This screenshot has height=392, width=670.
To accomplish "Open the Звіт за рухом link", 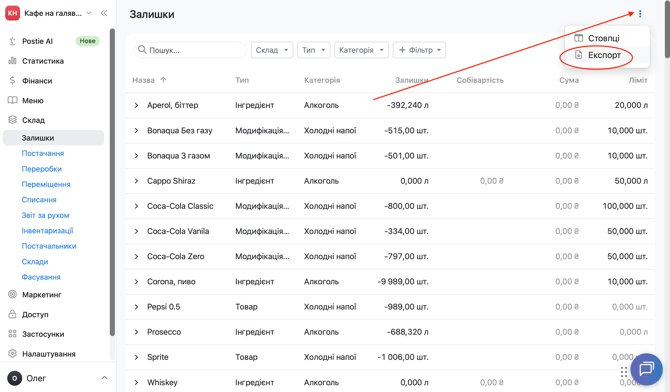I will [45, 215].
